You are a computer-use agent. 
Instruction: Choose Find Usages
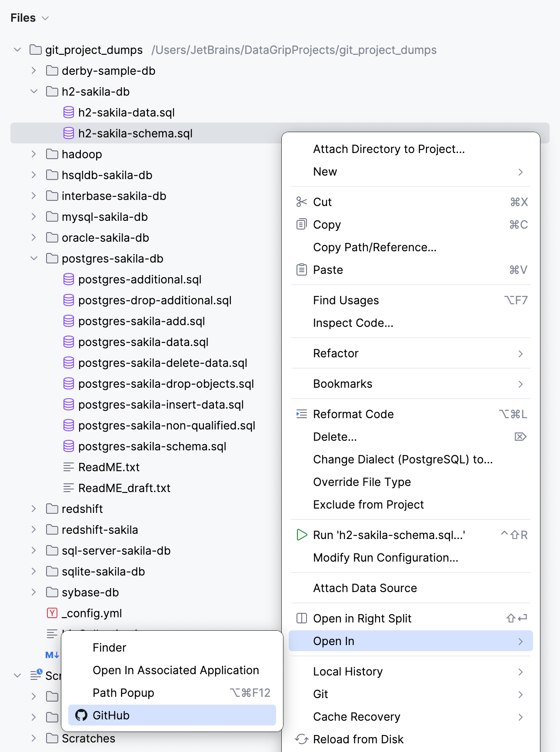tap(411, 300)
